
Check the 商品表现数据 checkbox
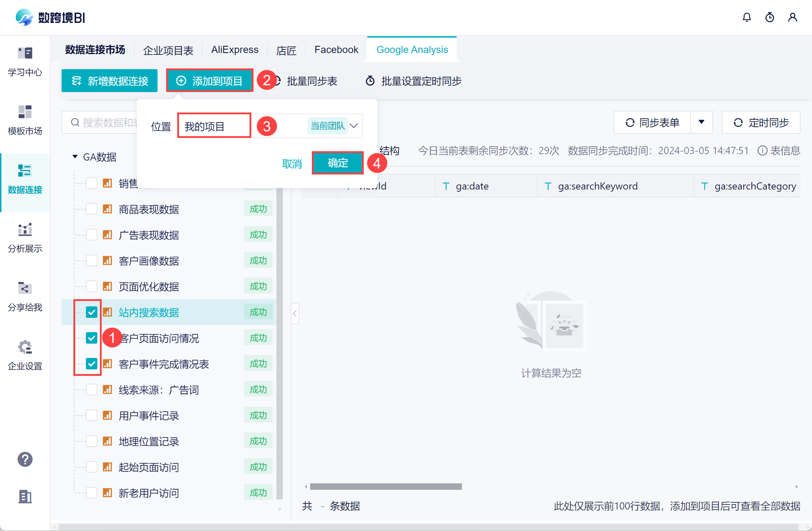click(92, 209)
